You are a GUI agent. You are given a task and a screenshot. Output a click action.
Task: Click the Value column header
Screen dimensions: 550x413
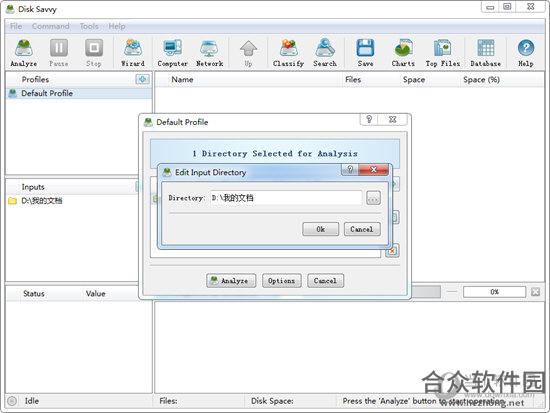click(95, 294)
